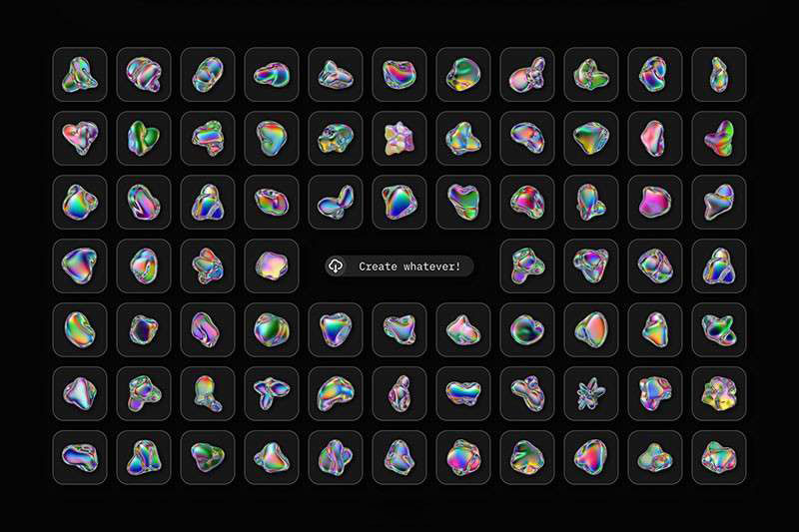Click the "Create whatever!" button
Image resolution: width=799 pixels, height=532 pixels.
point(399,266)
